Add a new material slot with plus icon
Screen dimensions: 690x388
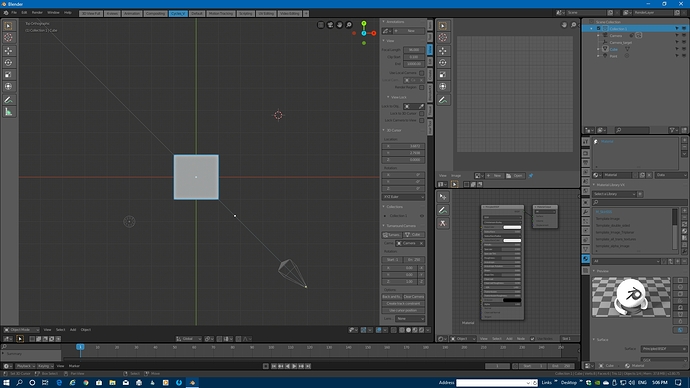684,140
